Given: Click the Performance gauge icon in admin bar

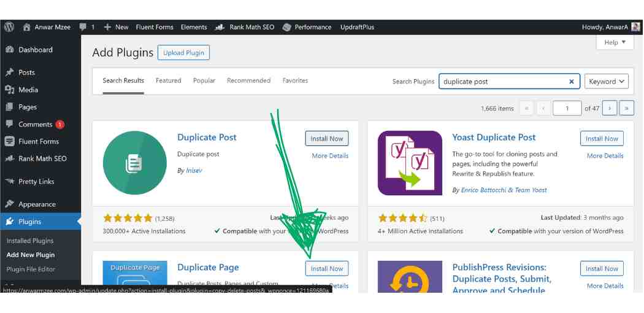Looking at the screenshot, I should [287, 27].
